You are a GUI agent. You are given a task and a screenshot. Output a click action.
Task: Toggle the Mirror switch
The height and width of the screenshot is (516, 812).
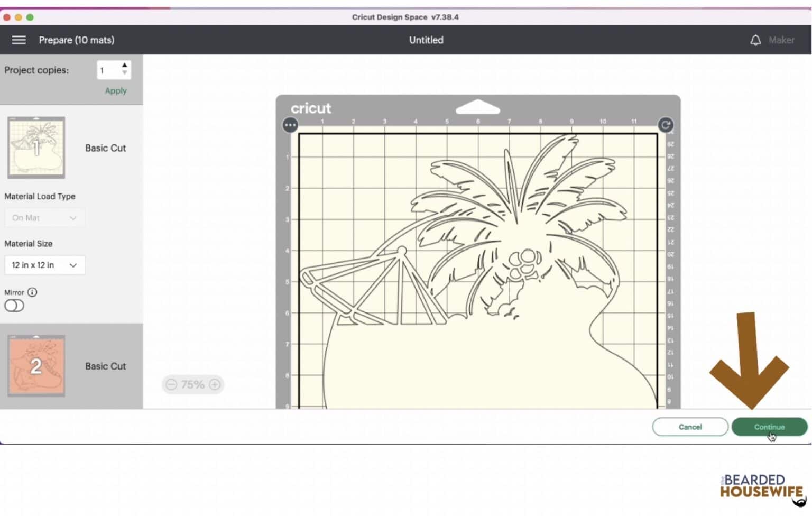(x=14, y=306)
